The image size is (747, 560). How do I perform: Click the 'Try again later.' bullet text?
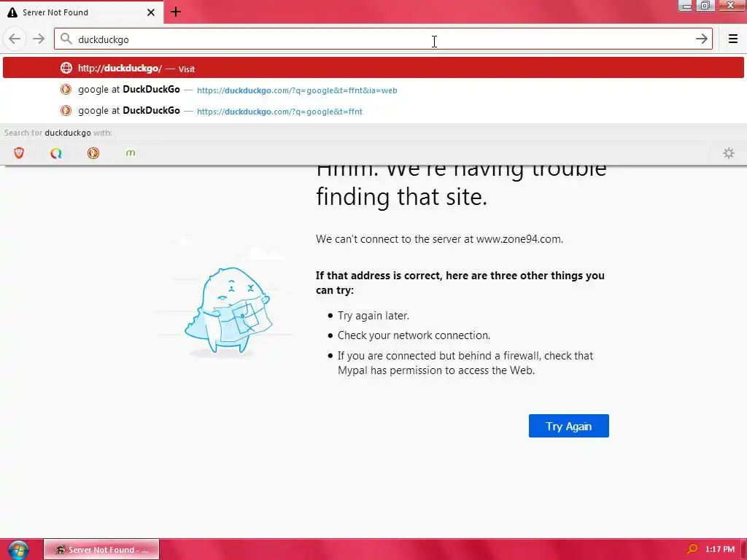click(373, 315)
